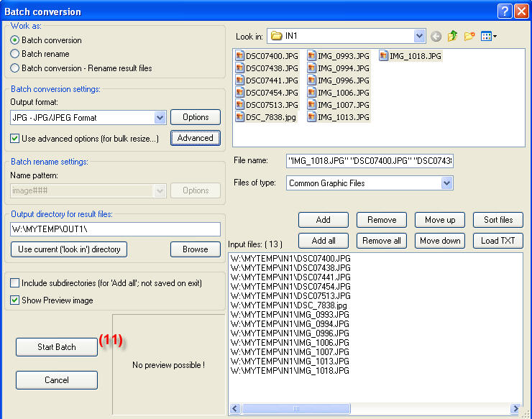Uncheck Show Preview image
This screenshot has height=419, width=532.
pyautogui.click(x=15, y=300)
